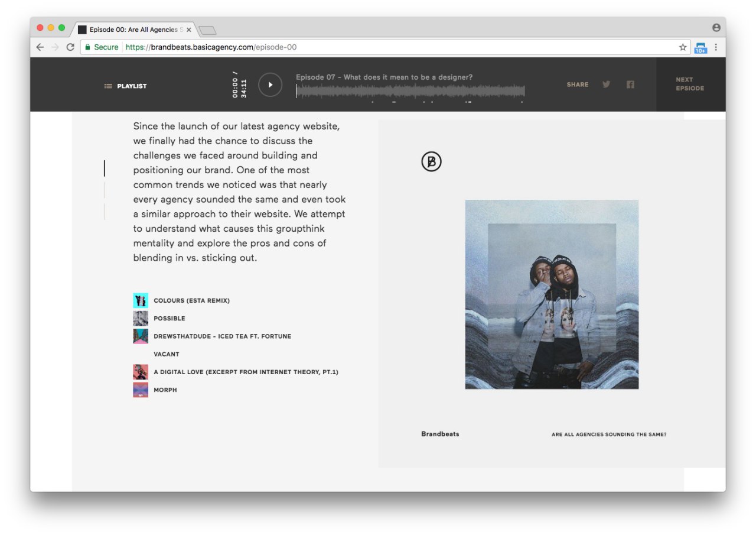Open the Chrome profile icon

(716, 28)
